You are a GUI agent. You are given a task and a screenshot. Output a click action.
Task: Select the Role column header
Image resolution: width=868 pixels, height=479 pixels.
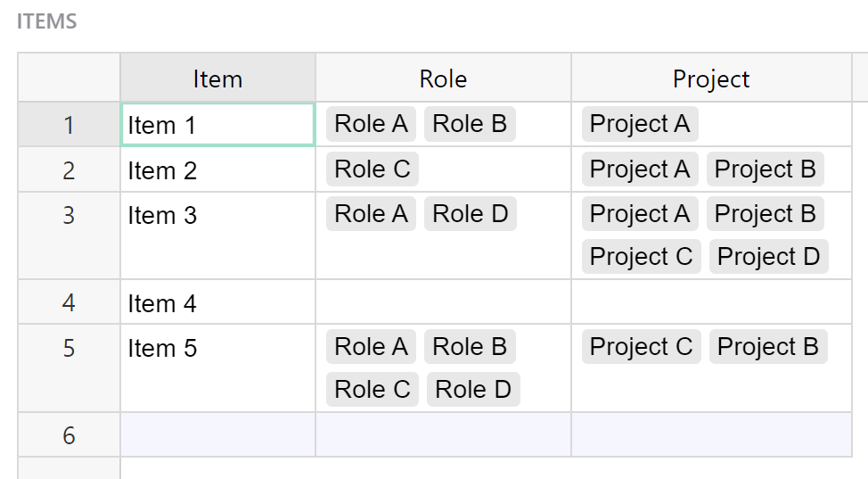443,78
